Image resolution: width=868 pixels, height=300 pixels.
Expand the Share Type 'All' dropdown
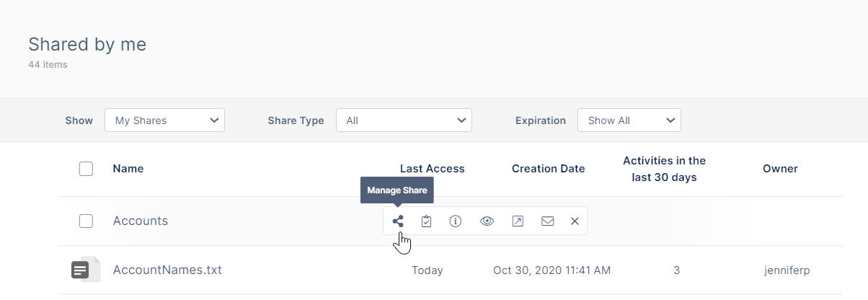[404, 120]
